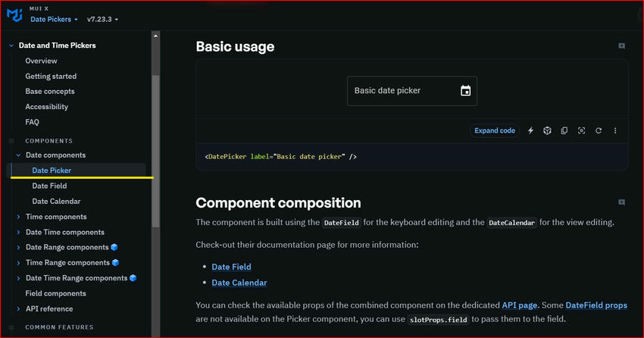
Task: Open demo in StackBlitz via lightning icon
Action: [530, 130]
